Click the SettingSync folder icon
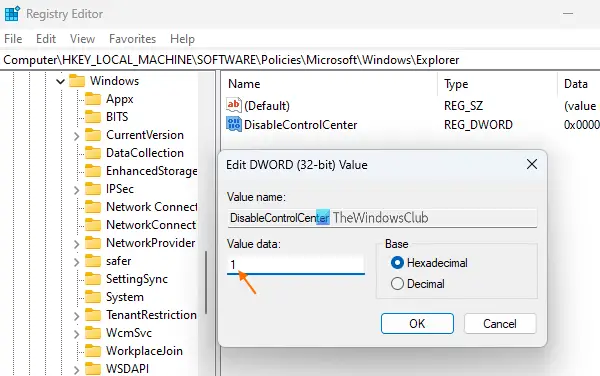This screenshot has width=600, height=376. [93, 279]
